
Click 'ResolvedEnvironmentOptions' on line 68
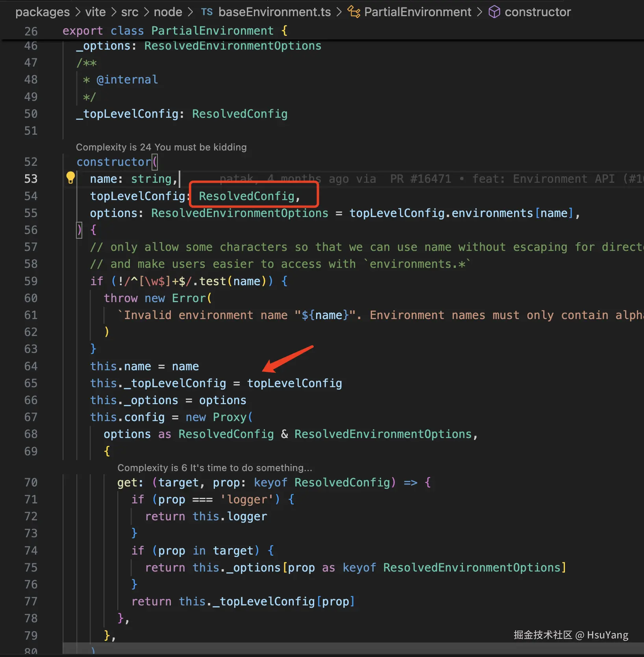point(383,434)
